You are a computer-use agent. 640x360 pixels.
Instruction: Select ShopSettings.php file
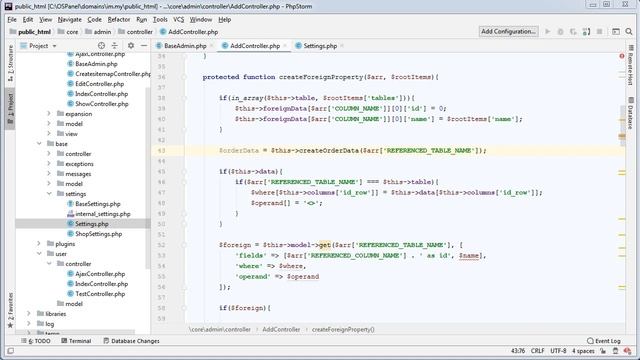(x=94, y=234)
